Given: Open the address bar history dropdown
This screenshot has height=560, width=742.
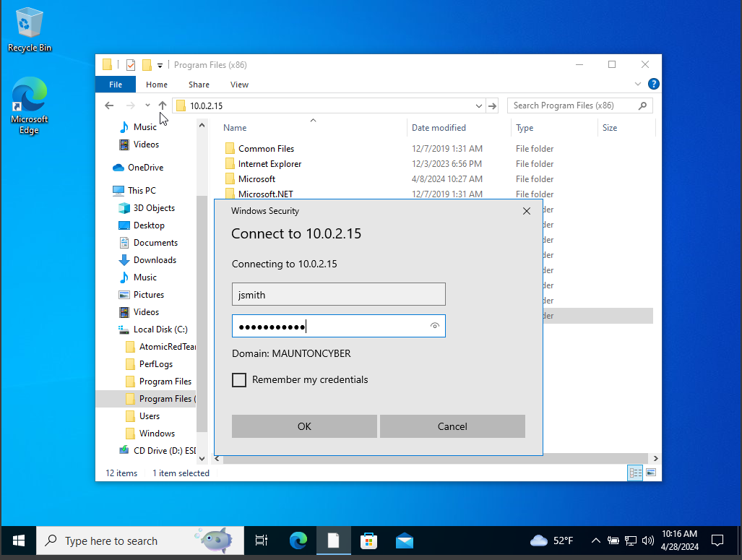Looking at the screenshot, I should point(478,105).
